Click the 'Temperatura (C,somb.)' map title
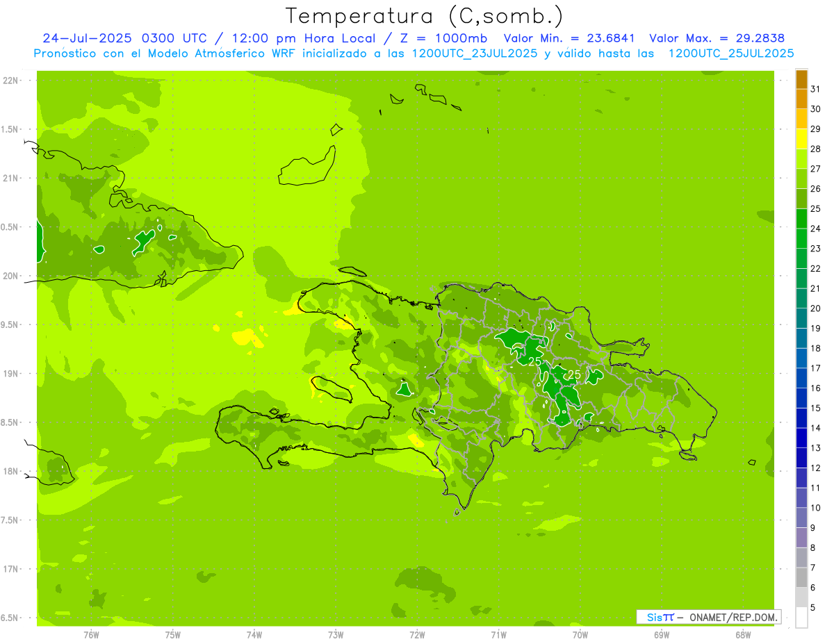The height and width of the screenshot is (644, 834). pos(425,16)
